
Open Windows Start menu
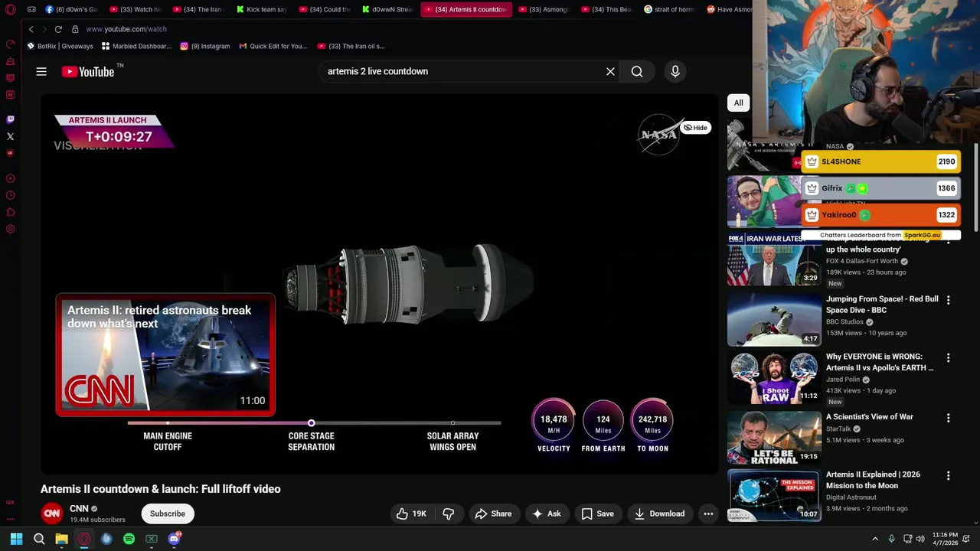(16, 539)
